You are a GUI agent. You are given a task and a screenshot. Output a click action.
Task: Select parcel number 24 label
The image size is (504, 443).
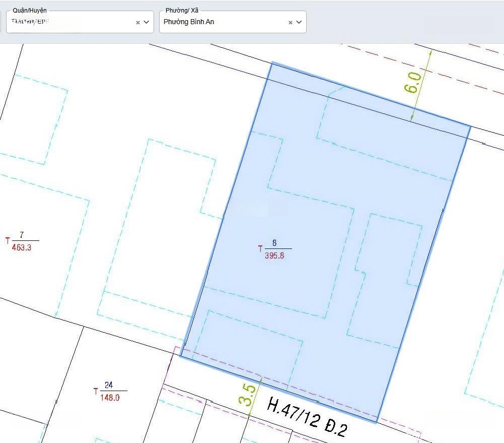(109, 385)
